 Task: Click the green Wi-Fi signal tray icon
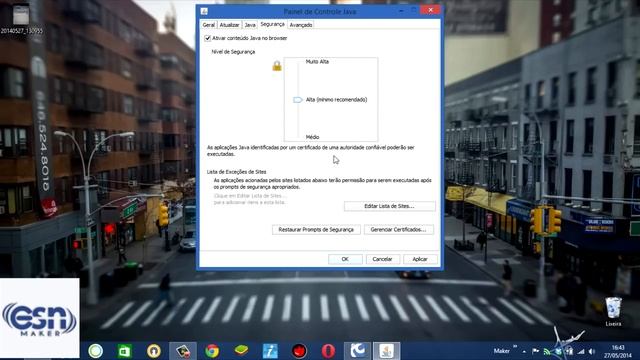[547, 351]
